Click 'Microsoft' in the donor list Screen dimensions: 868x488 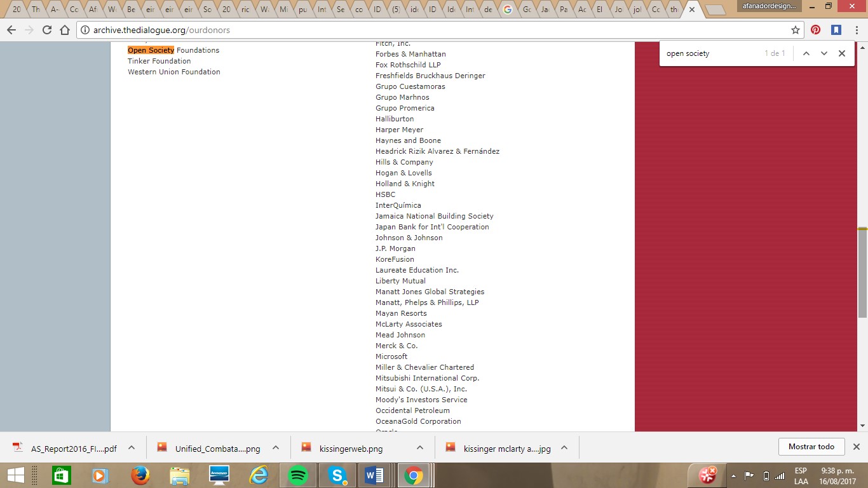(x=391, y=356)
